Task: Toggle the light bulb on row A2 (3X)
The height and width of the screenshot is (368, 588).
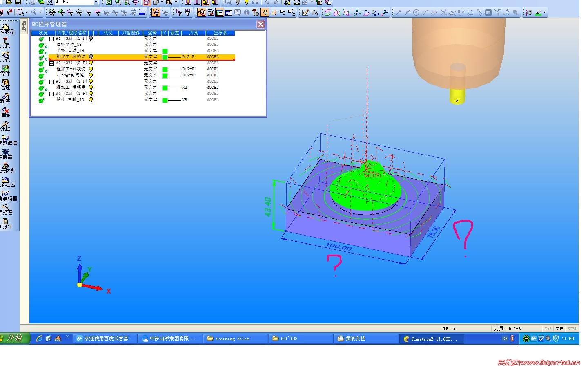Action: [91, 63]
